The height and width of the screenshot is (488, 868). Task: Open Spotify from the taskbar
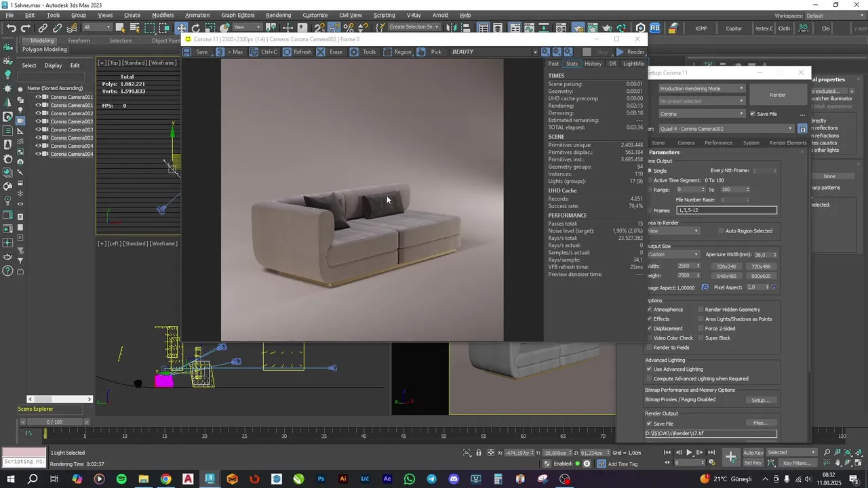(121, 479)
